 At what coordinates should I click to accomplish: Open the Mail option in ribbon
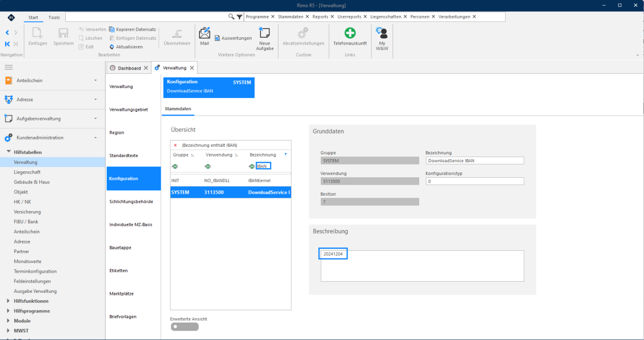204,36
